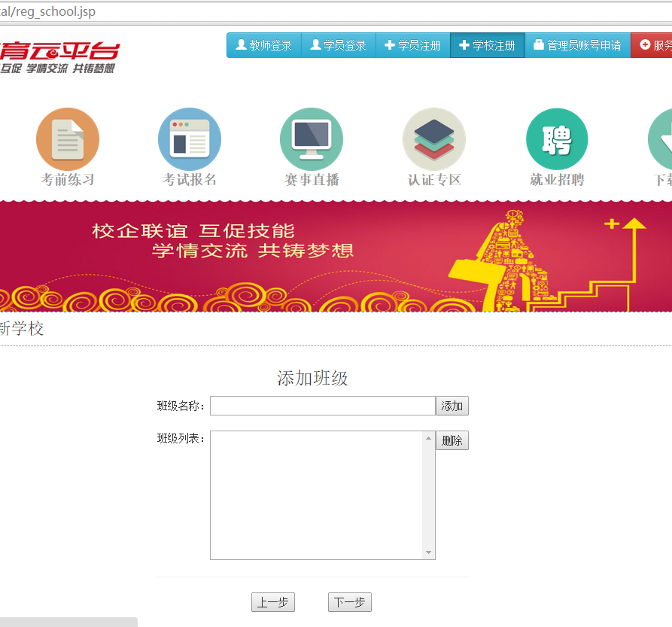This screenshot has height=627, width=672.
Task: Open the 教师登录 teacher login tab
Action: point(264,45)
